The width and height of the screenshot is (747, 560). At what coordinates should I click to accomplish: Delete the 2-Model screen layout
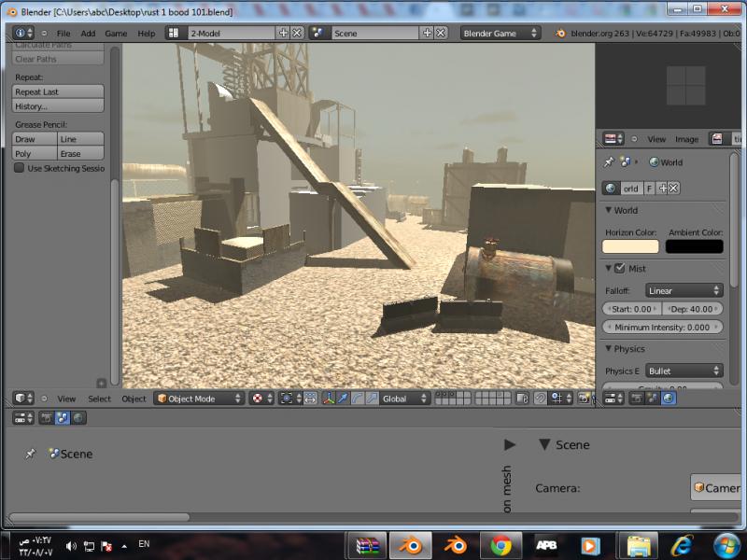[297, 33]
